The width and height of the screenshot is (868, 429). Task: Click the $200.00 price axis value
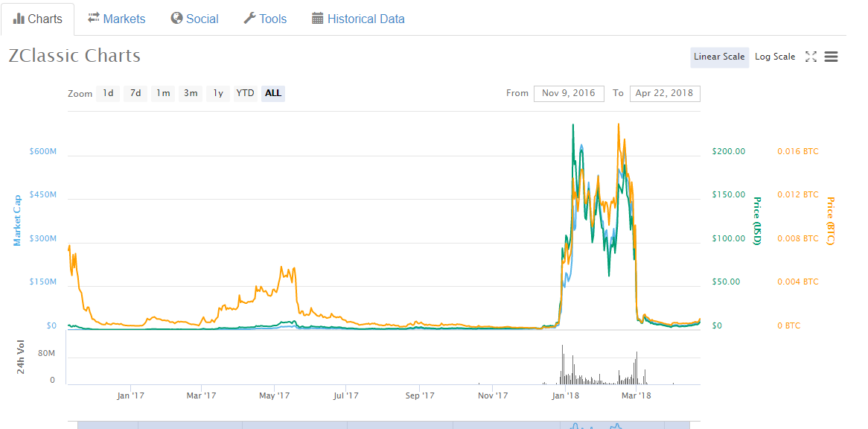tap(729, 151)
